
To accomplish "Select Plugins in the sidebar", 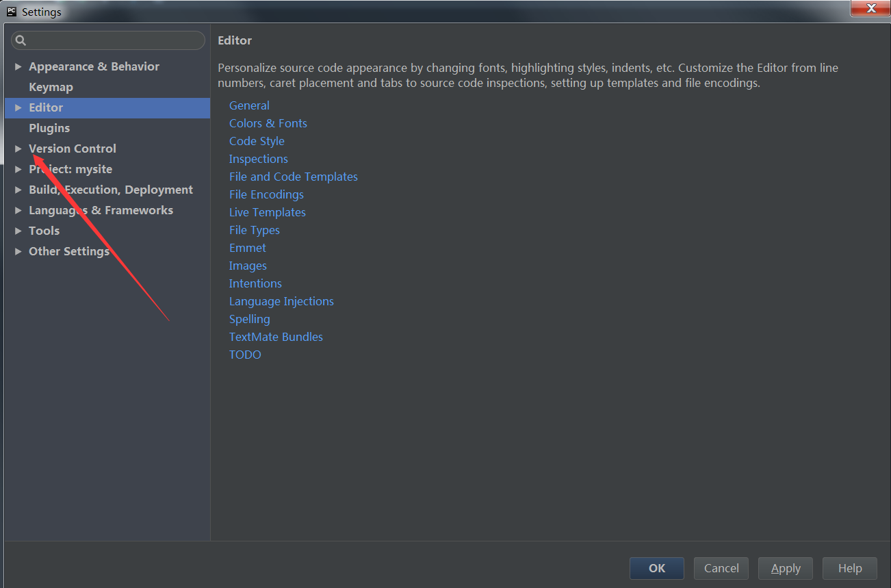I will click(49, 128).
